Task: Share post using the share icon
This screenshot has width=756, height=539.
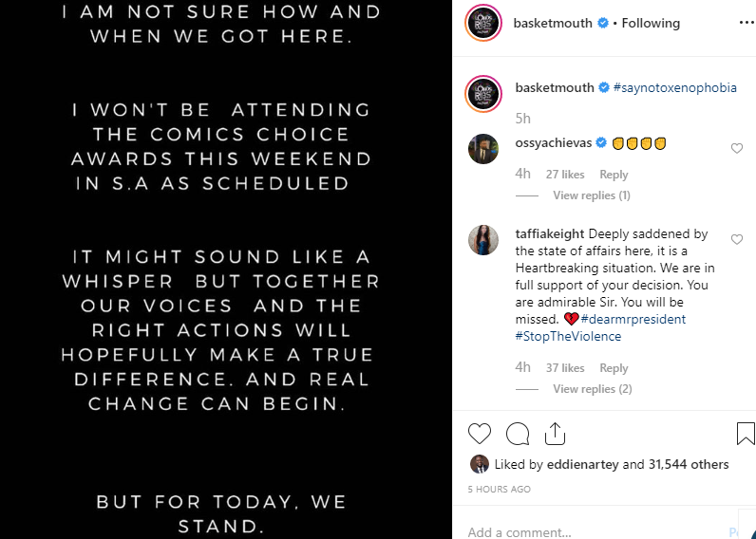Action: point(555,434)
